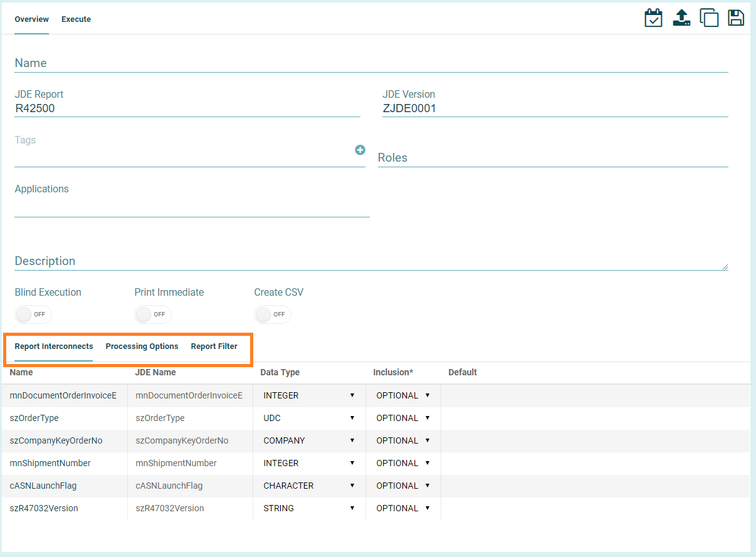
Task: Focus the Description text area
Action: tap(371, 261)
